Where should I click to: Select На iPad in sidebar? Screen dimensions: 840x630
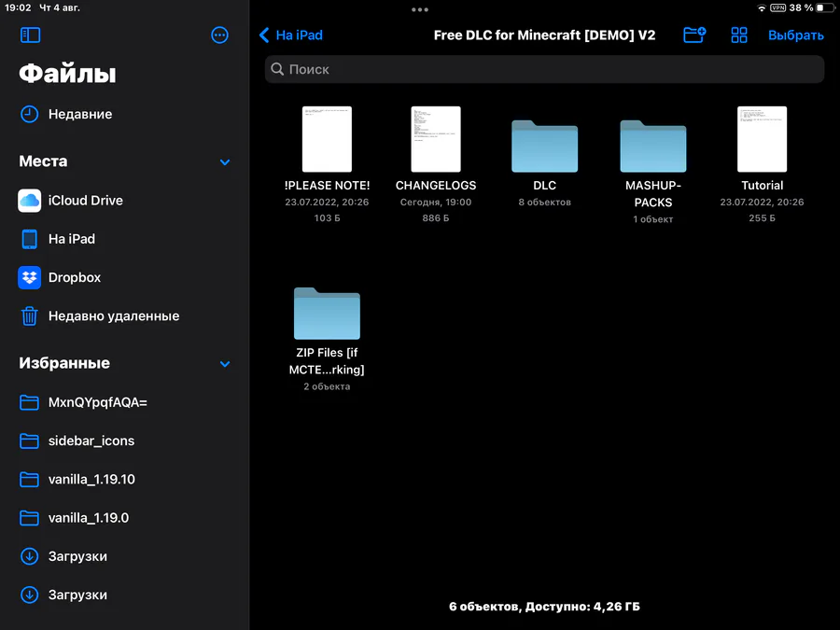point(124,239)
